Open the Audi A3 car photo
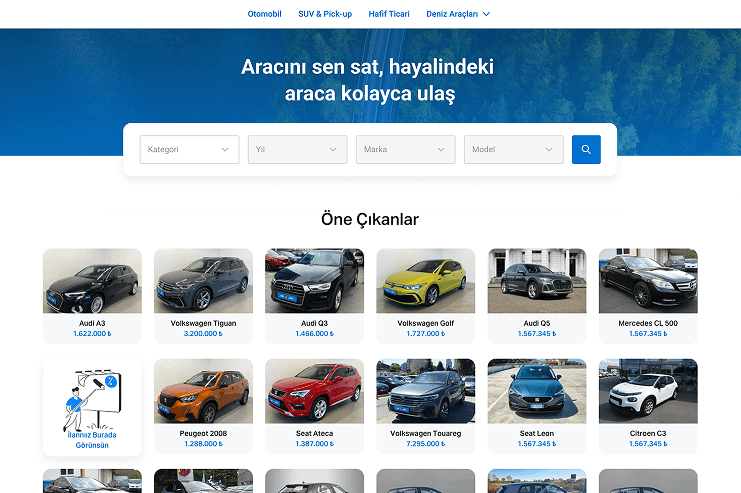This screenshot has width=741, height=493. click(92, 281)
